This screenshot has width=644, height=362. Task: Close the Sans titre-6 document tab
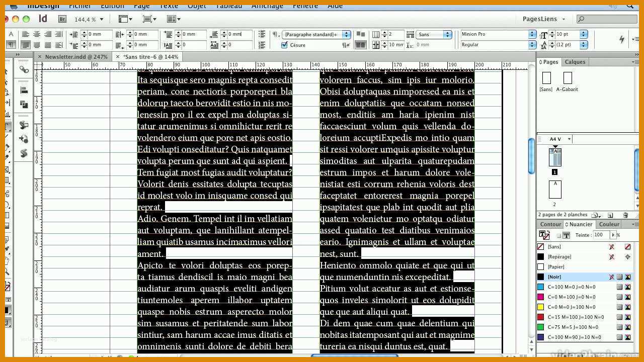click(x=118, y=57)
